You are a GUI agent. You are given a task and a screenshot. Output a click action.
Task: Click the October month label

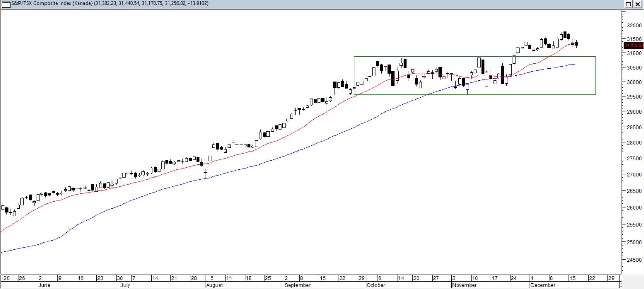coord(376,285)
